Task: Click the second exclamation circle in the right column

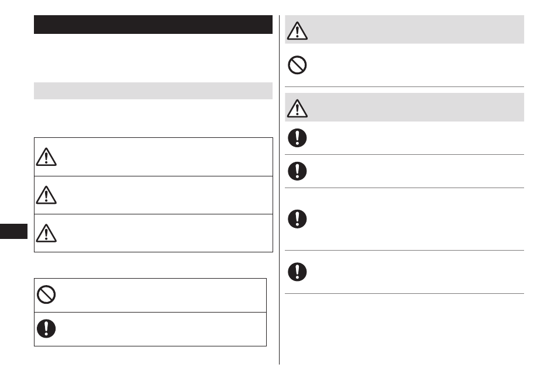Action: click(x=297, y=171)
